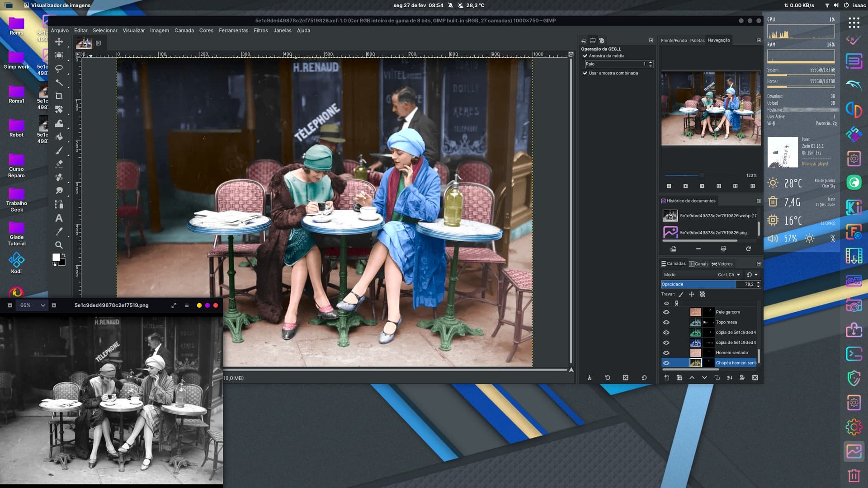The image size is (868, 488).
Task: Open the Filtros menu
Action: (x=261, y=31)
